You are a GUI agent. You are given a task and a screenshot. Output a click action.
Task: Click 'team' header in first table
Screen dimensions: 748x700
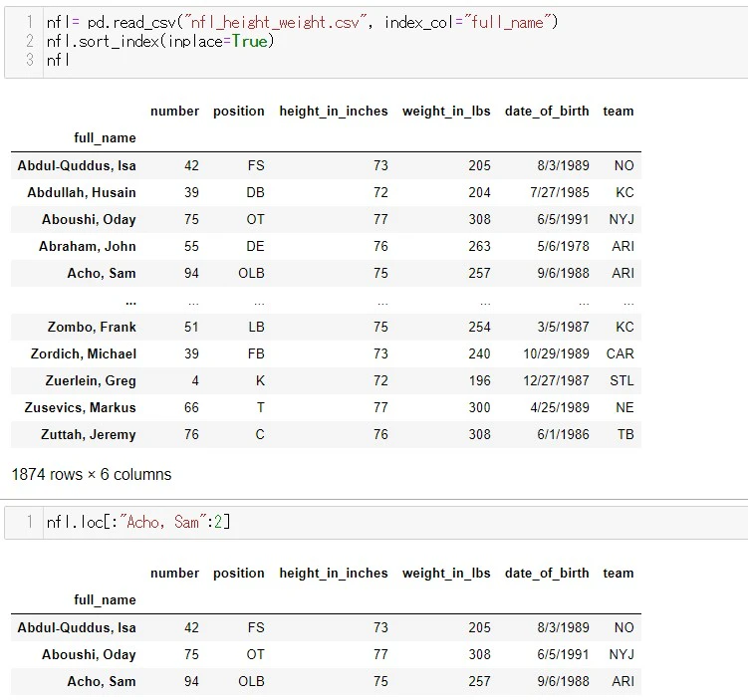(619, 112)
